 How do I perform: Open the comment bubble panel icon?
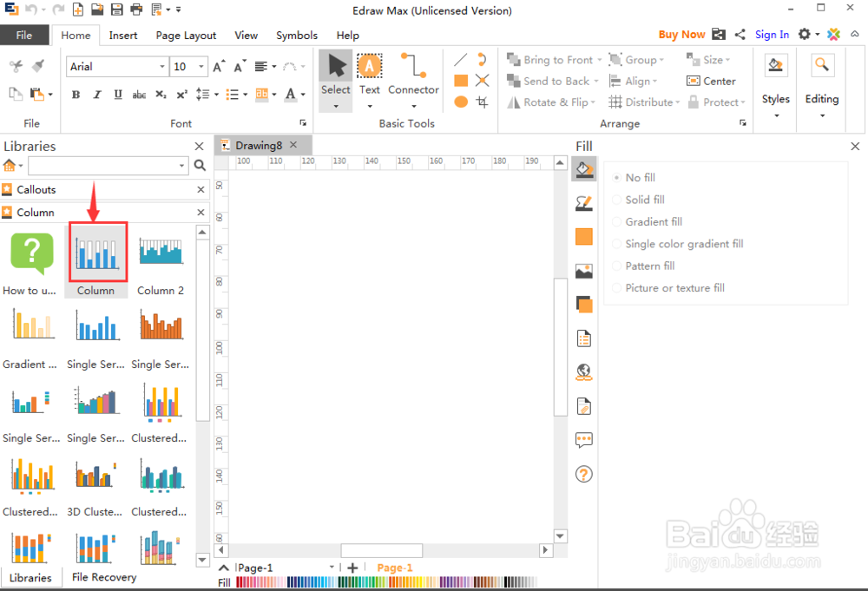tap(583, 440)
